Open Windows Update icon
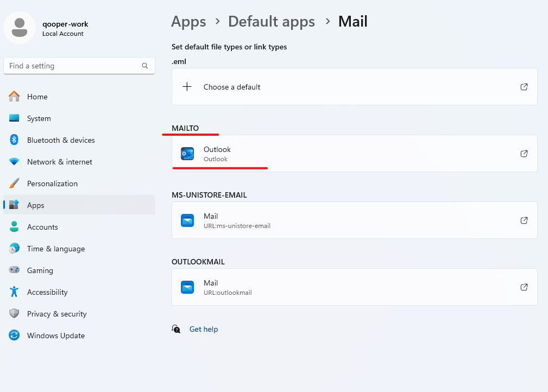Viewport: 548px width, 392px height. coord(14,336)
